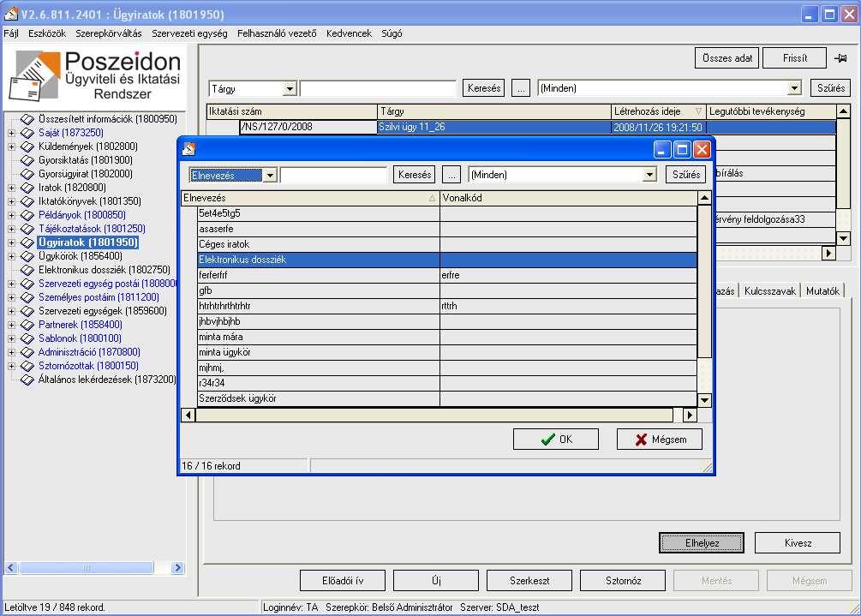Click the pin icon next to Frissít

tap(840, 58)
